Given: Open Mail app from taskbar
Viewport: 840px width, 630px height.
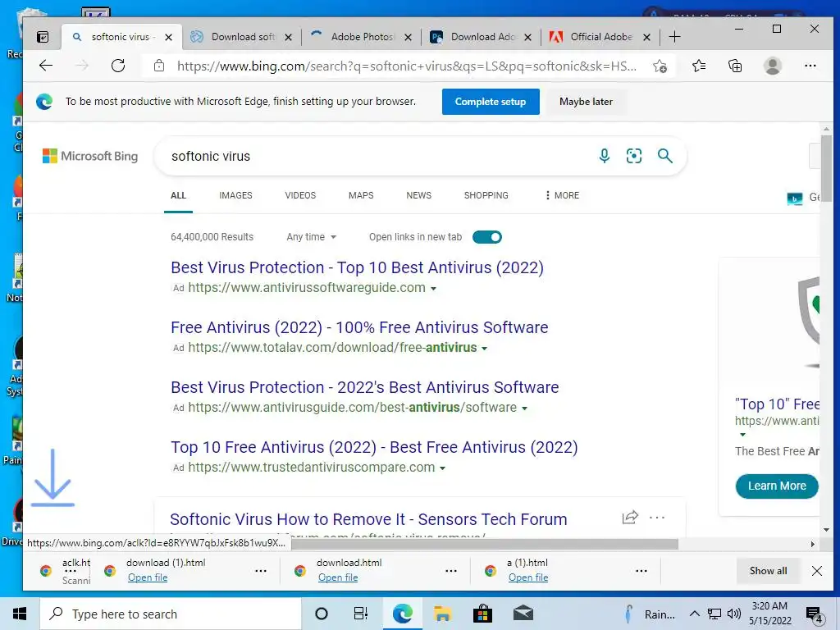Looking at the screenshot, I should (x=523, y=614).
